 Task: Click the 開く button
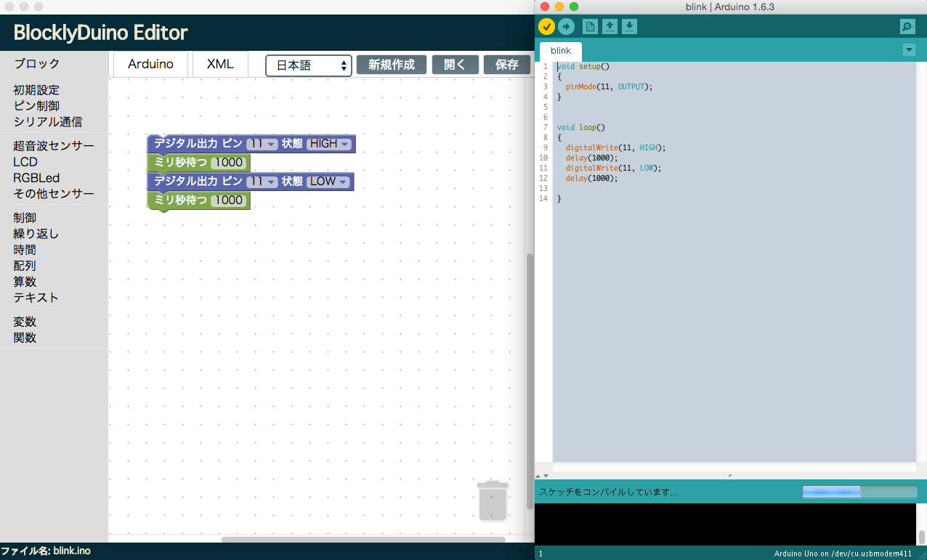456,65
